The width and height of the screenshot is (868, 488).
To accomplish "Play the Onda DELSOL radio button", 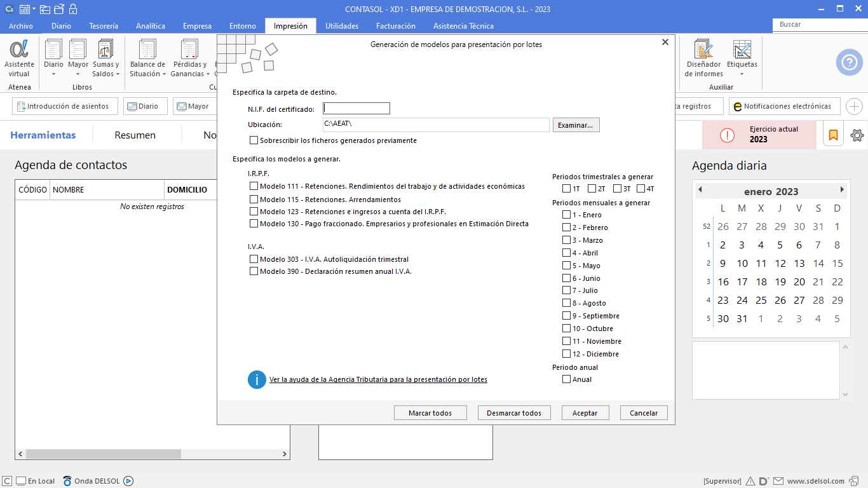I will click(x=128, y=481).
